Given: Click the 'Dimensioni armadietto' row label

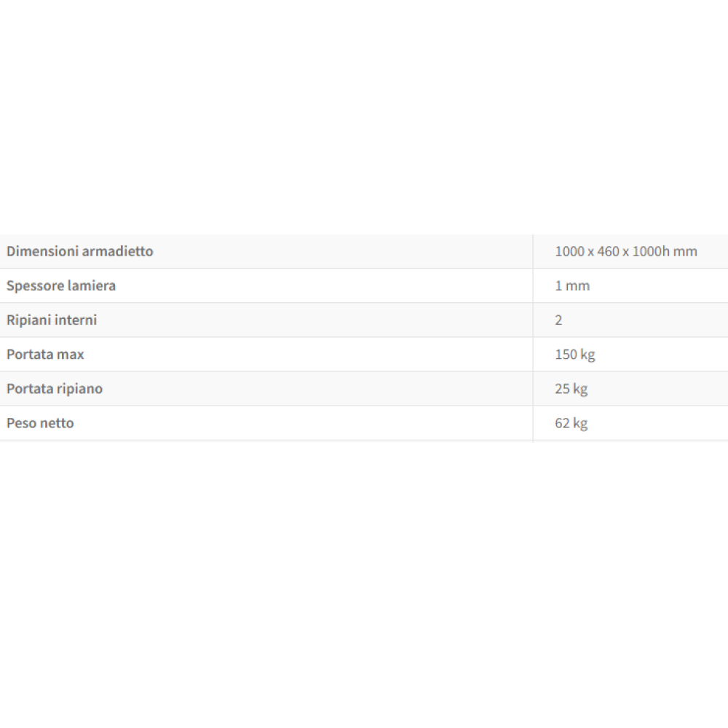Looking at the screenshot, I should point(80,251).
